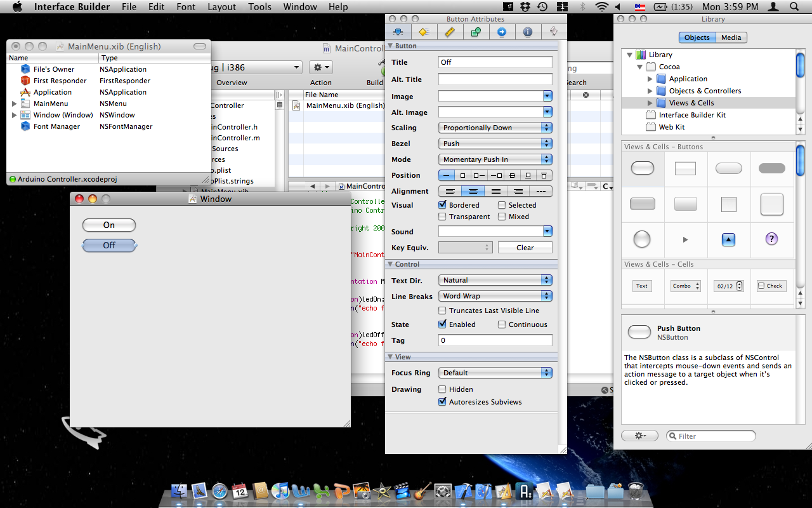This screenshot has height=508, width=812.
Task: Select the Check cell object in Library
Action: pyautogui.click(x=771, y=286)
